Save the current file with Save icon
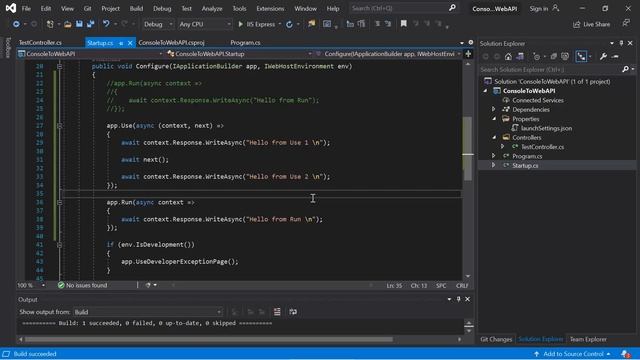 click(79, 24)
